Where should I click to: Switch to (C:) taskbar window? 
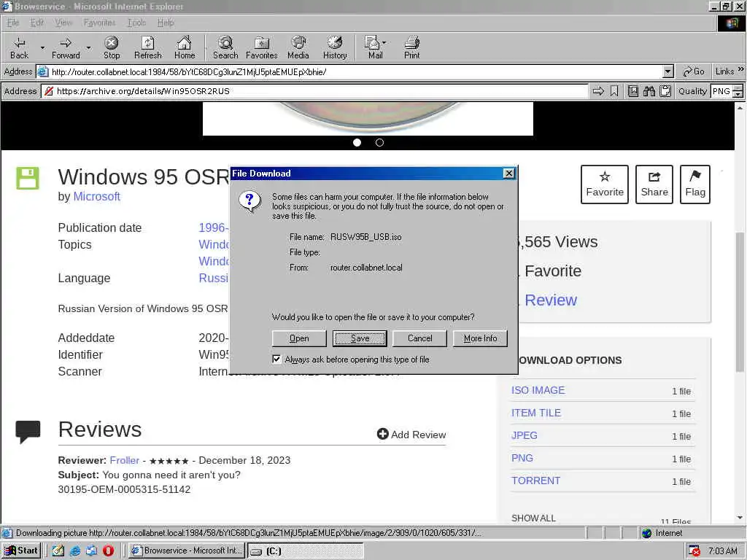[x=306, y=551]
